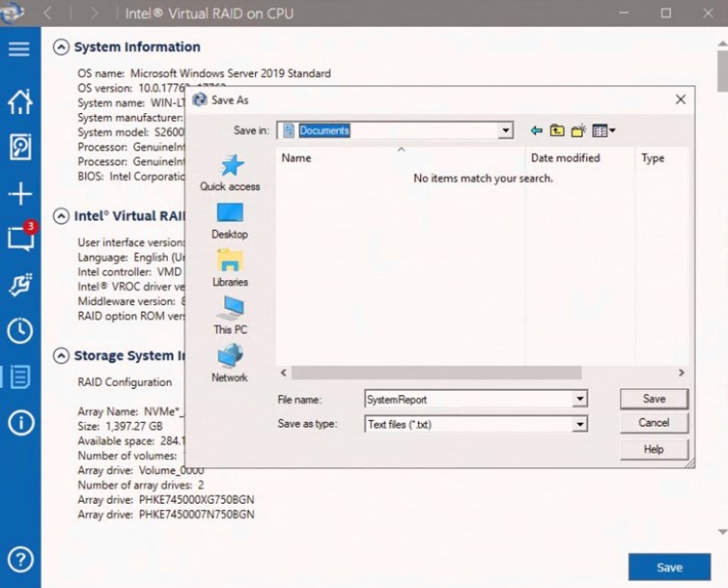728x588 pixels.
Task: Create a new folder in Save As dialog
Action: tap(578, 130)
